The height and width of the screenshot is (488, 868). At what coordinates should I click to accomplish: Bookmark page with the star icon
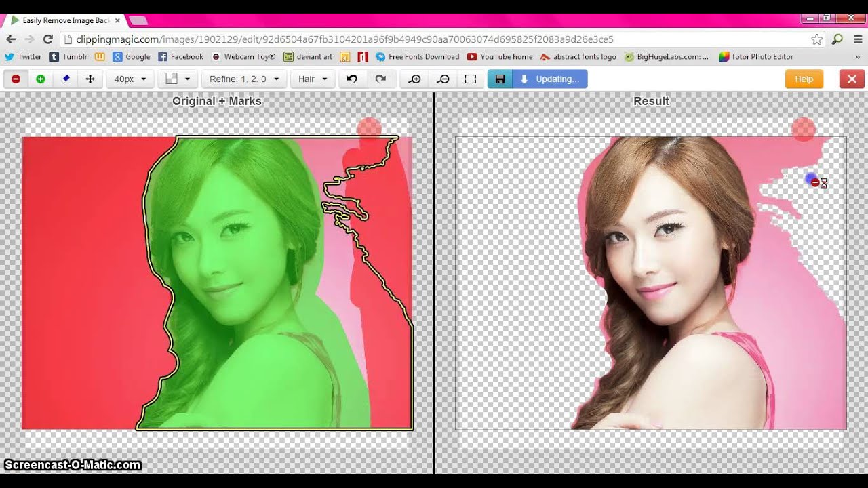(817, 39)
